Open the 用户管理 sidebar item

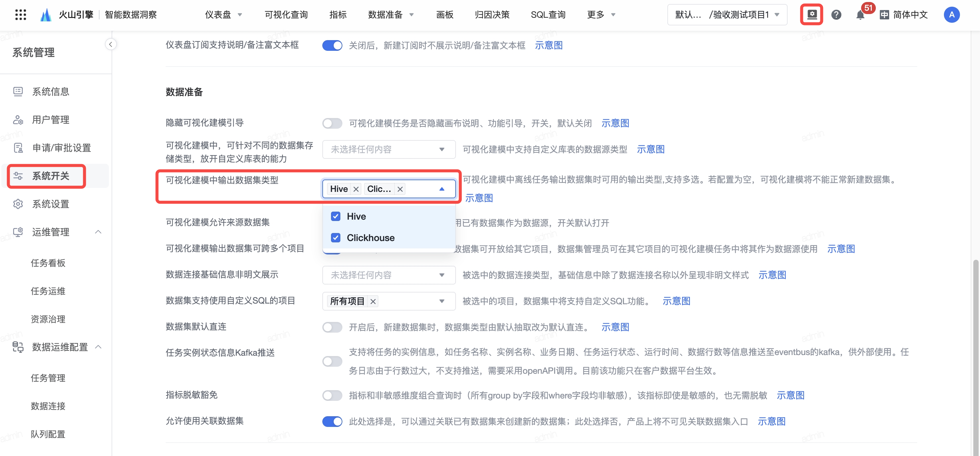coord(50,120)
